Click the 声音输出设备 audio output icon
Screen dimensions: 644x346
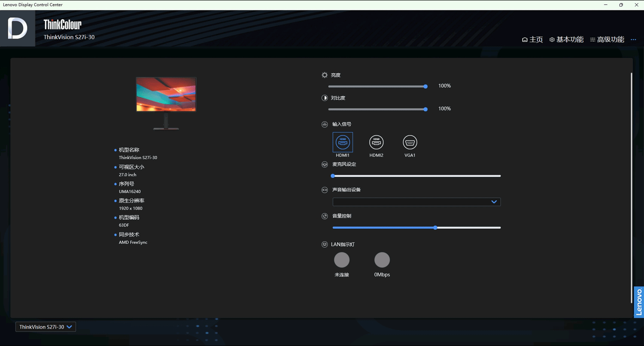(x=325, y=190)
